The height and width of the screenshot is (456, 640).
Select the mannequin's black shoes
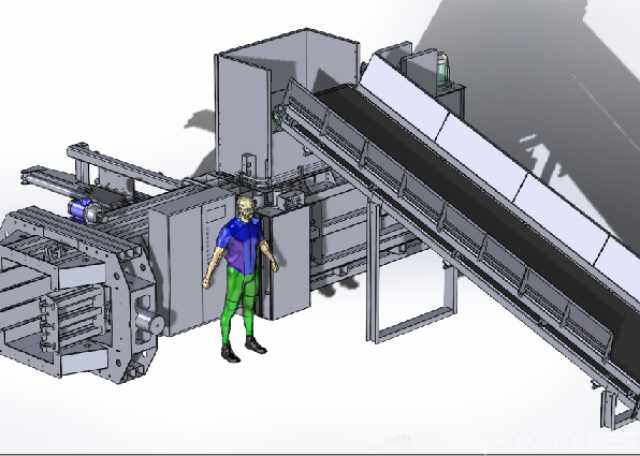243,349
